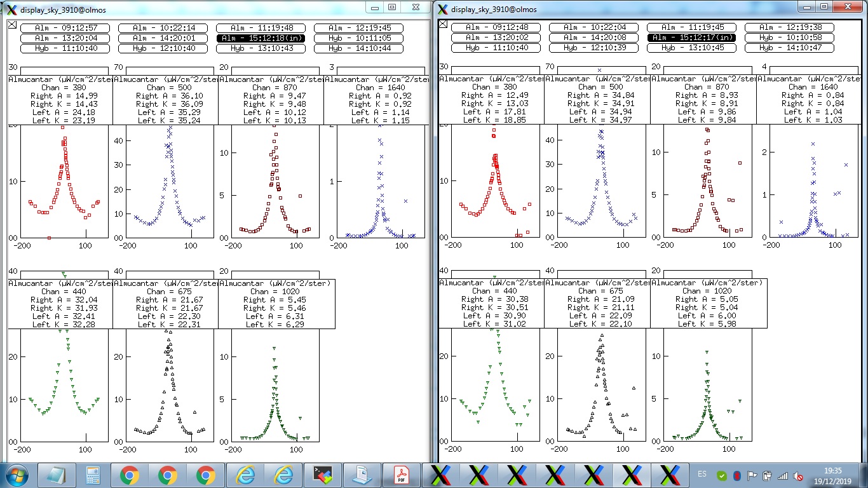Select Hyb - 12:10:40 in left window
Screen dimensions: 868x488
pyautogui.click(x=164, y=48)
